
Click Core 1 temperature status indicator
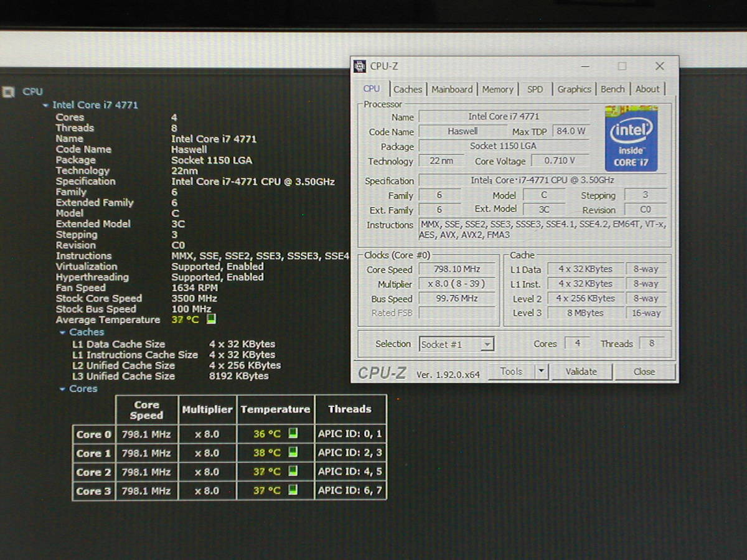click(x=293, y=452)
